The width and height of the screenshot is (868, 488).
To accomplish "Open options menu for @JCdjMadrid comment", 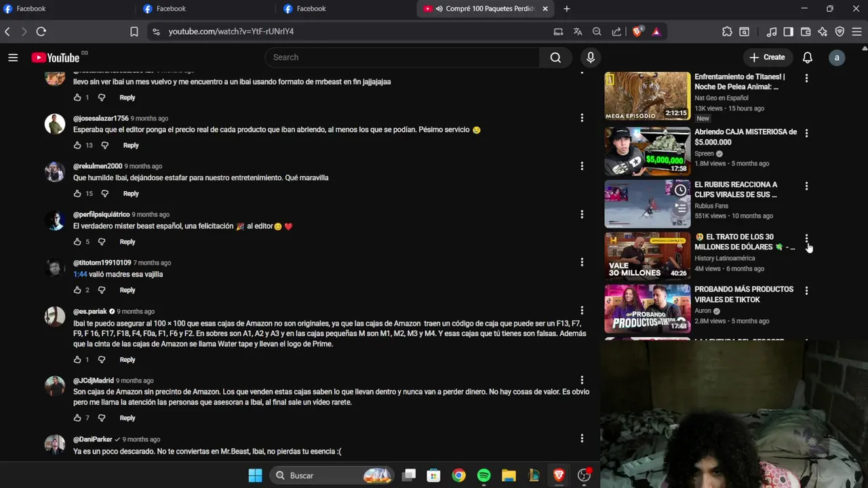I will coord(582,380).
